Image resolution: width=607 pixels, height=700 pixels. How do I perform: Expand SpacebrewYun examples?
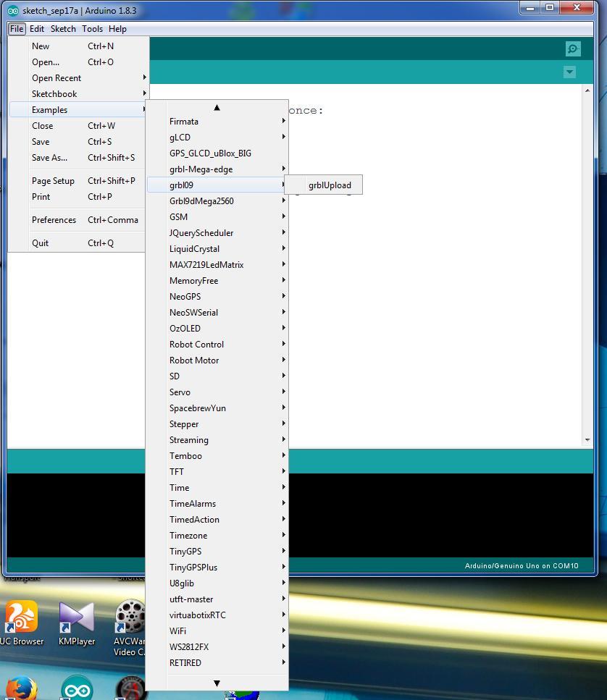pyautogui.click(x=217, y=408)
